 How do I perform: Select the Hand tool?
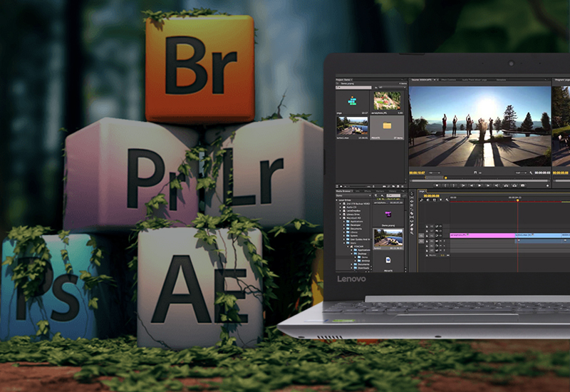[412, 229]
